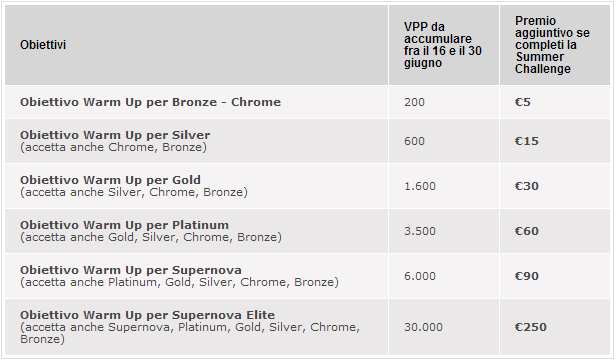Click the Premio aggiuntivo column header

[552, 45]
